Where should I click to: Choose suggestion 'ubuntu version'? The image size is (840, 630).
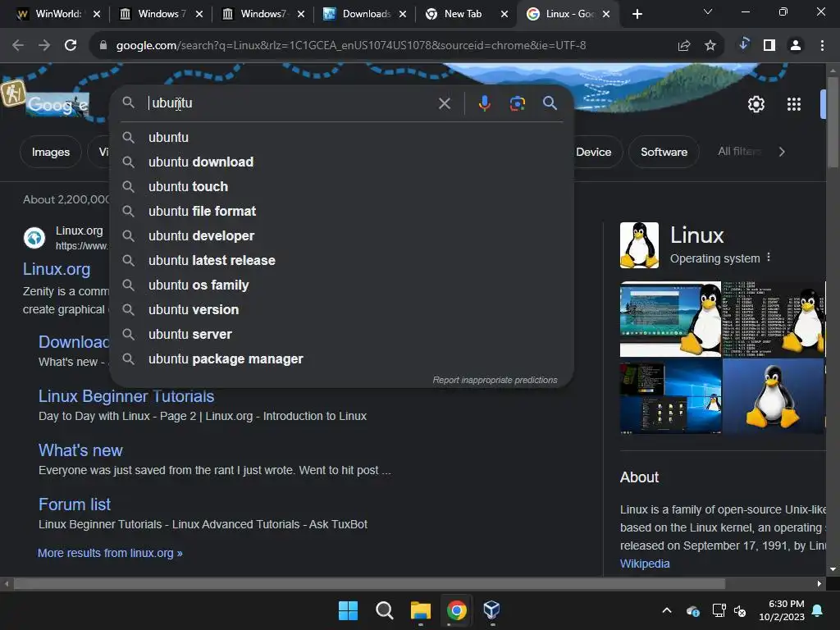(x=341, y=309)
